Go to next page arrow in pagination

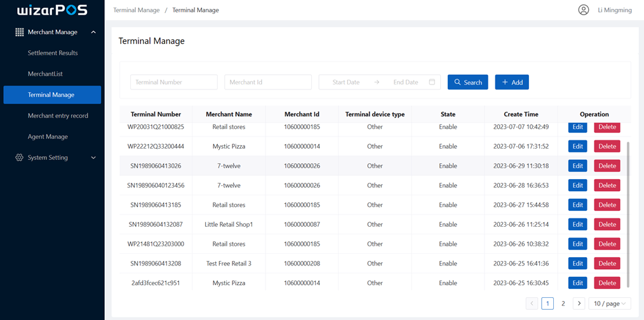pyautogui.click(x=579, y=303)
